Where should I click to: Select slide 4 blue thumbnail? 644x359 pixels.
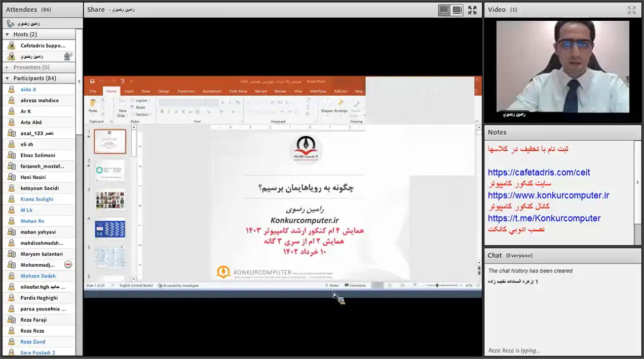coord(110,228)
